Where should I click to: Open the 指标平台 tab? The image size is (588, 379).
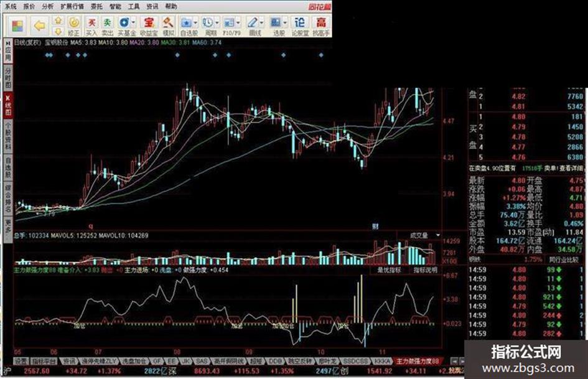coord(44,361)
